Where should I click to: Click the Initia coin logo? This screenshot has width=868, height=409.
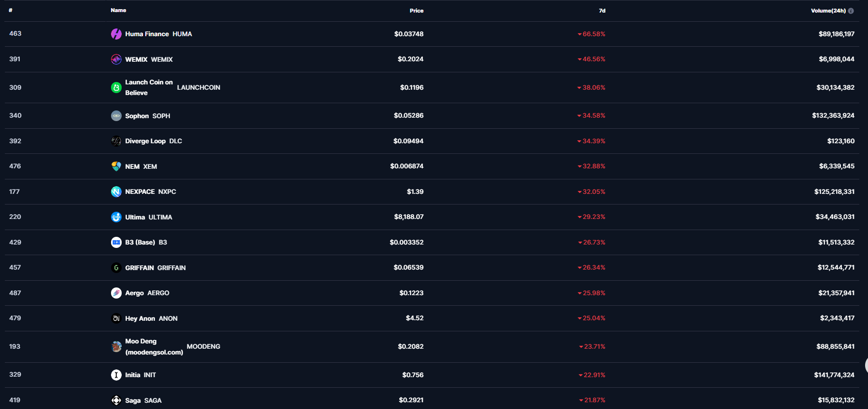pos(116,375)
